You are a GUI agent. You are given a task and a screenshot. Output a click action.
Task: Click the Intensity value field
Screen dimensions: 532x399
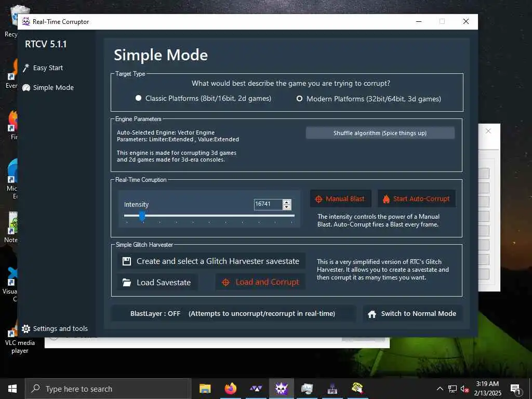268,204
